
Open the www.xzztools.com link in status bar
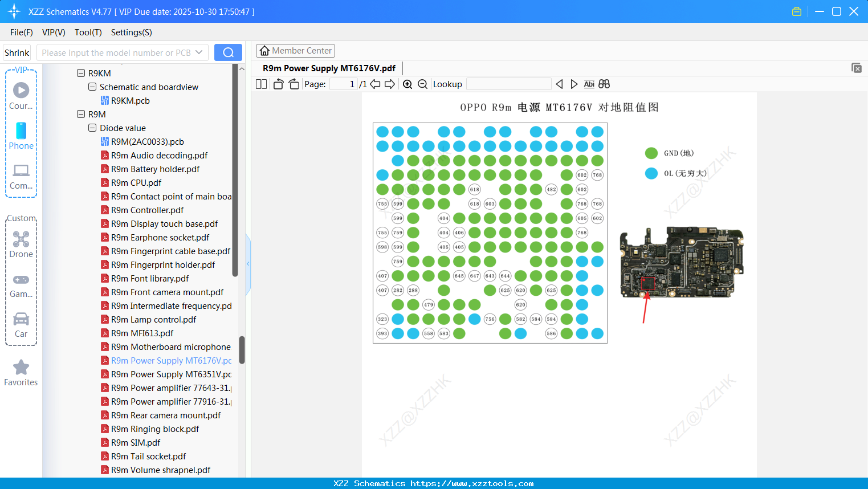coord(472,483)
